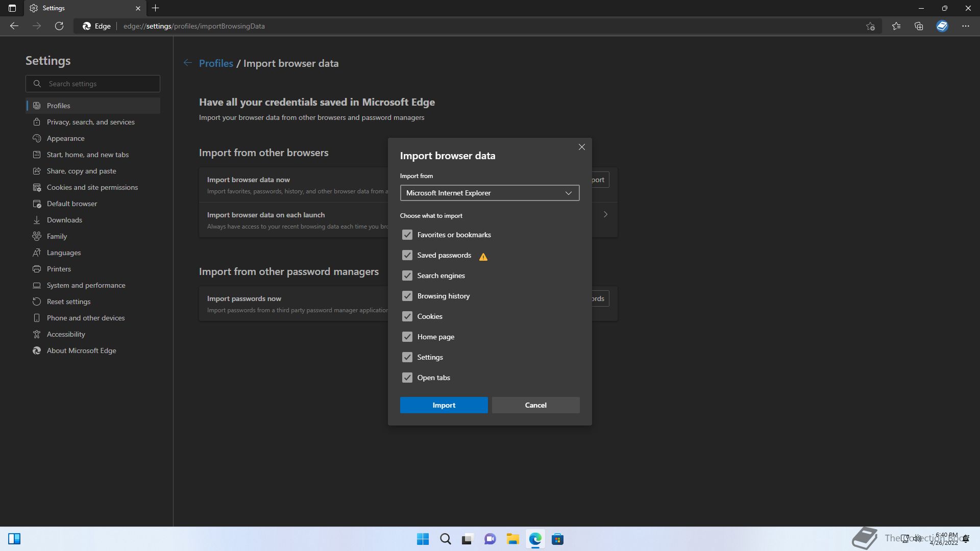Screen dimensions: 980x551
Task: Click the back arrow in the browser toolbar
Action: click(14, 26)
